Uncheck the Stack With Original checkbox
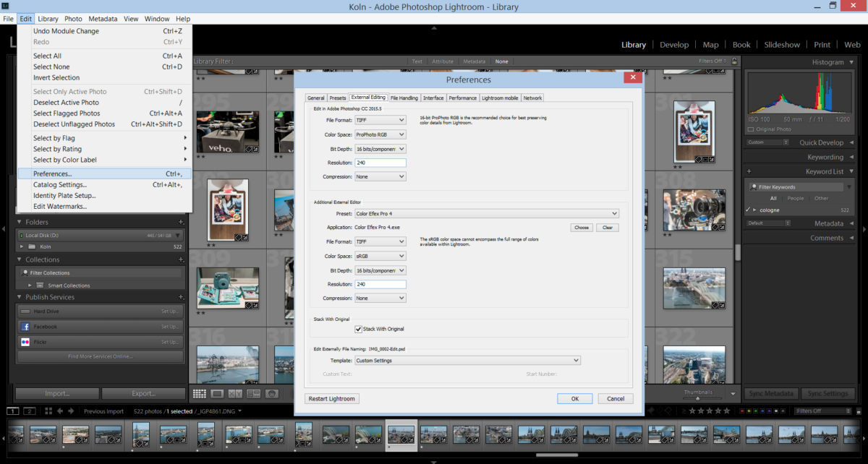Screen dimensions: 868x464 (x=358, y=329)
